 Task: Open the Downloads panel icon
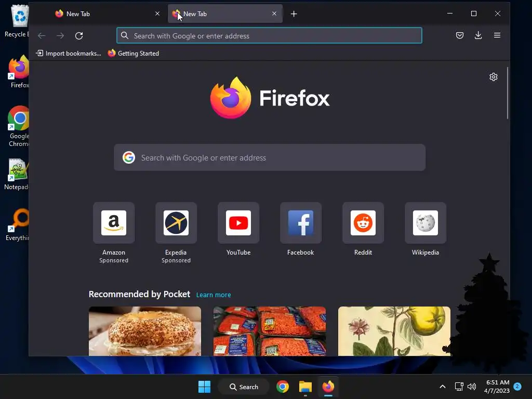[478, 35]
